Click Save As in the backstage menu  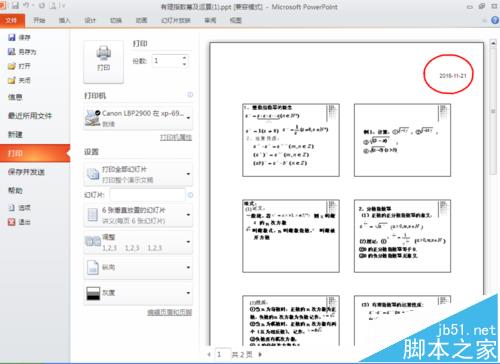22,52
